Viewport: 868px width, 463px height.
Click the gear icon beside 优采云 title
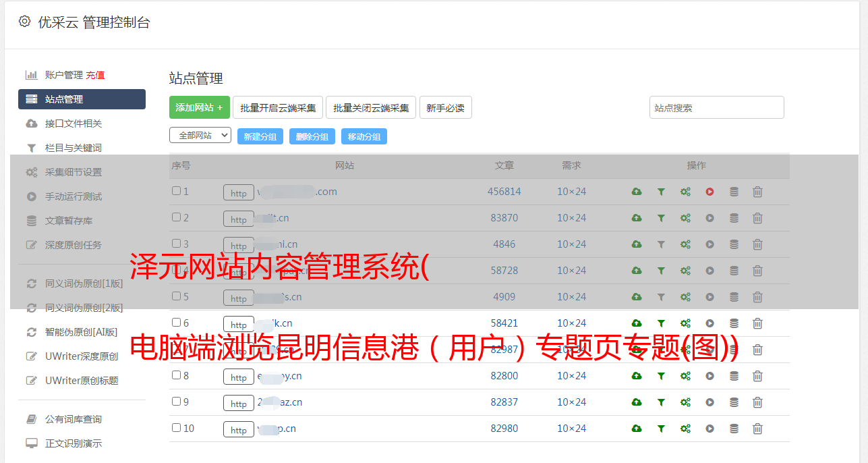24,22
